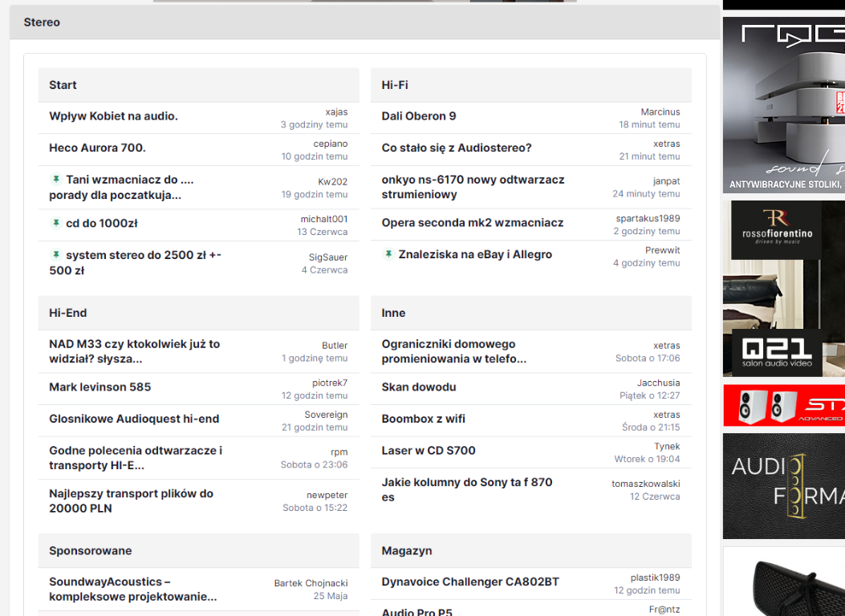Open the Hi-End forum section header

pos(68,313)
